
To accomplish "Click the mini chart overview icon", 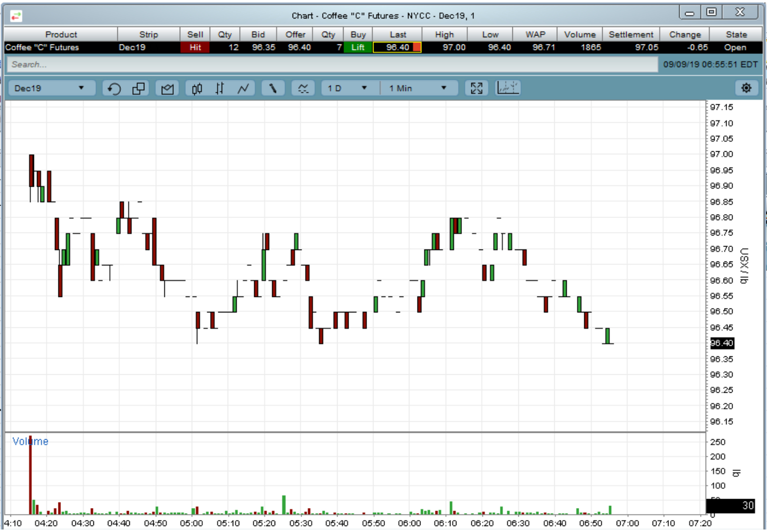I will tap(508, 88).
